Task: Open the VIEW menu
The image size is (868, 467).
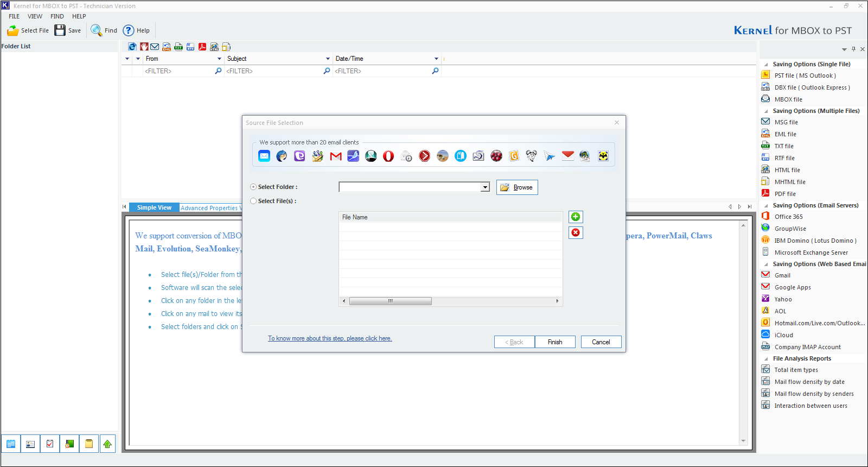Action: click(35, 16)
